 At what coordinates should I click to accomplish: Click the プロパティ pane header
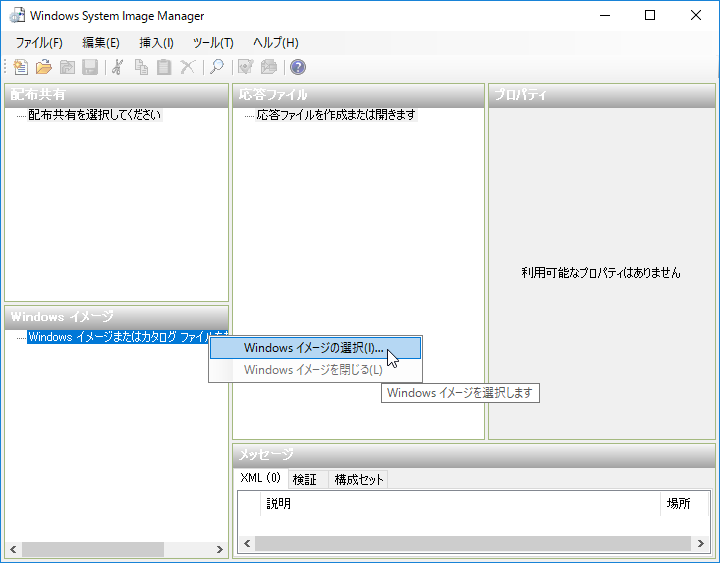[602, 96]
